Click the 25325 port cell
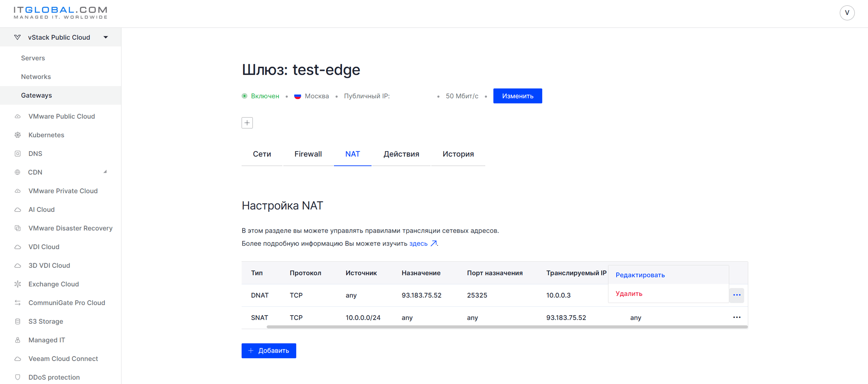The width and height of the screenshot is (868, 384). tap(477, 295)
